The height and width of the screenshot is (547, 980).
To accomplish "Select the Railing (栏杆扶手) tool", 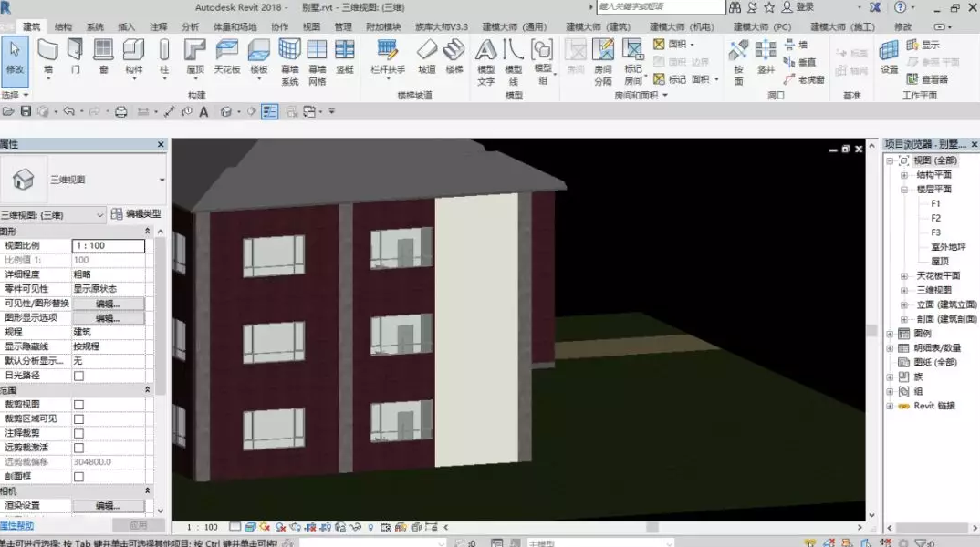I will pyautogui.click(x=388, y=57).
